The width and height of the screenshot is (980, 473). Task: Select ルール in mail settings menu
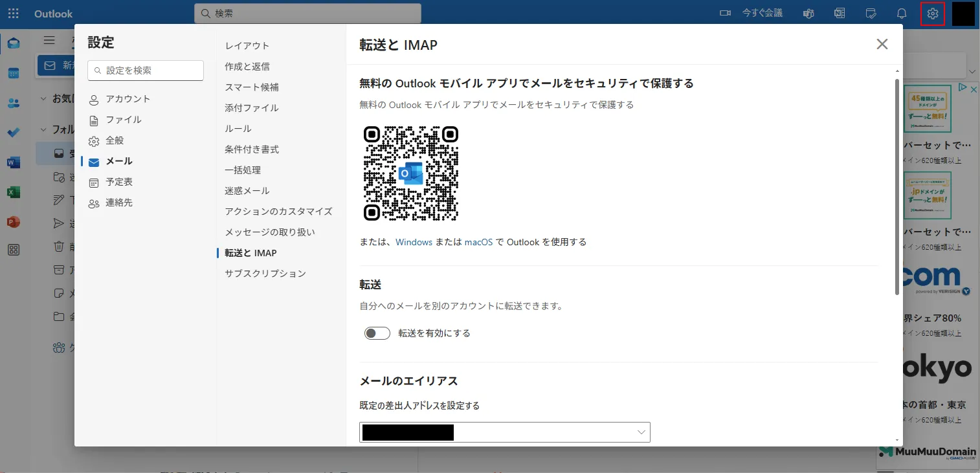(238, 129)
